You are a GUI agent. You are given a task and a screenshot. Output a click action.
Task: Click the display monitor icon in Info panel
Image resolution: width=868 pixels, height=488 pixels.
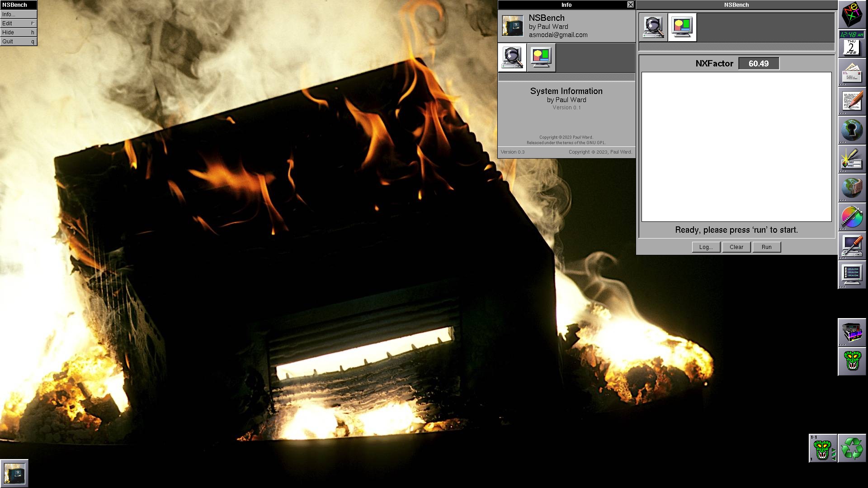click(541, 57)
